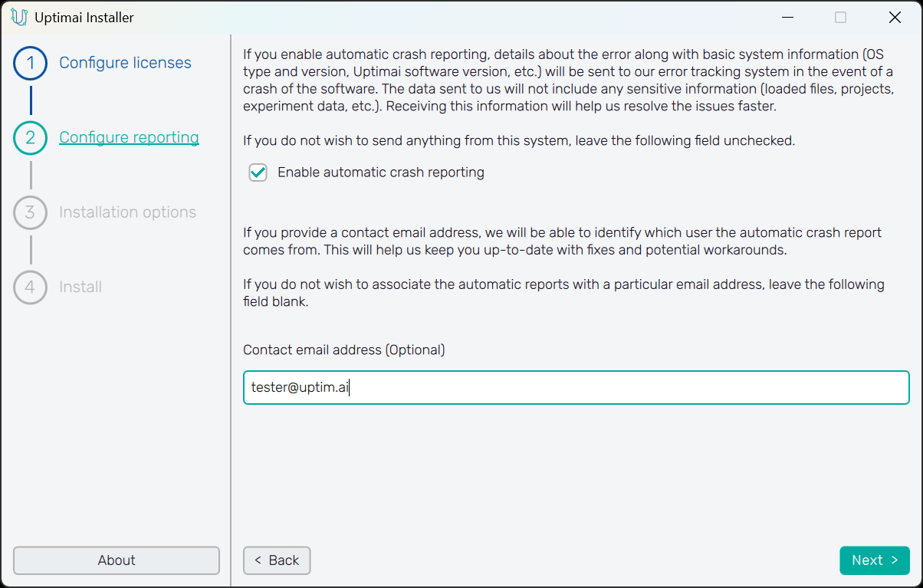Select the Install step label
The width and height of the screenshot is (923, 588).
tap(80, 287)
